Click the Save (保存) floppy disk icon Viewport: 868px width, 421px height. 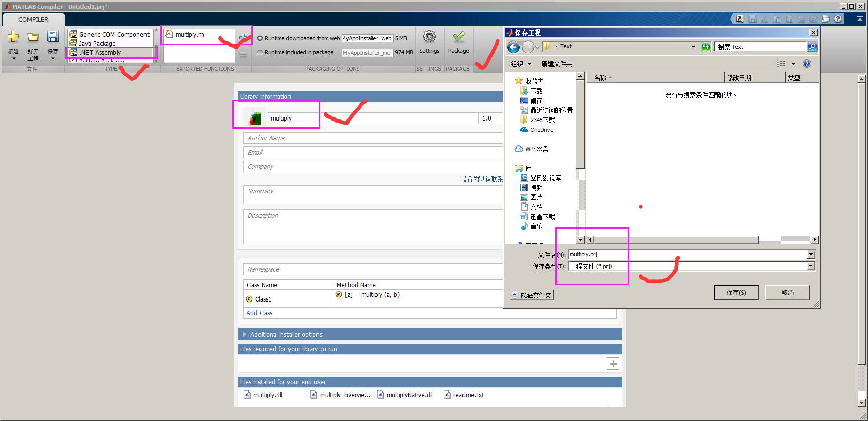click(x=53, y=37)
